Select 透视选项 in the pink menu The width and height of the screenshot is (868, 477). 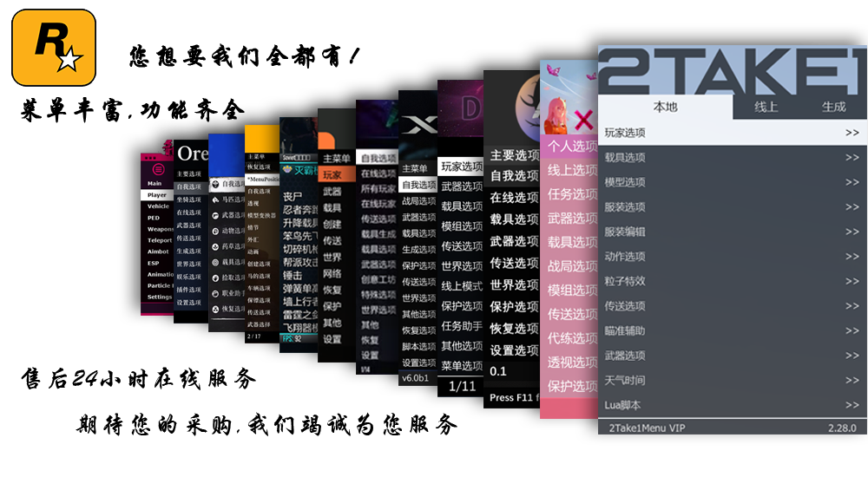569,363
